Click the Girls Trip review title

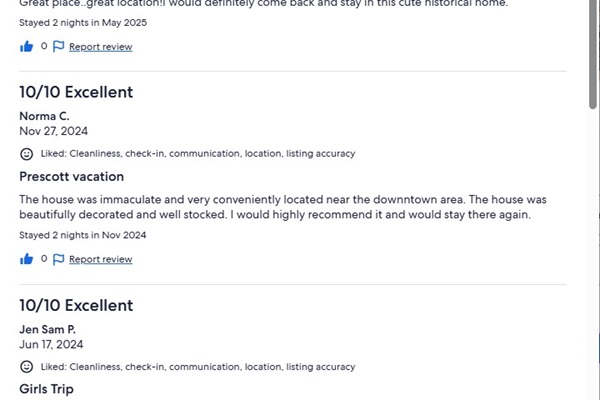click(46, 389)
